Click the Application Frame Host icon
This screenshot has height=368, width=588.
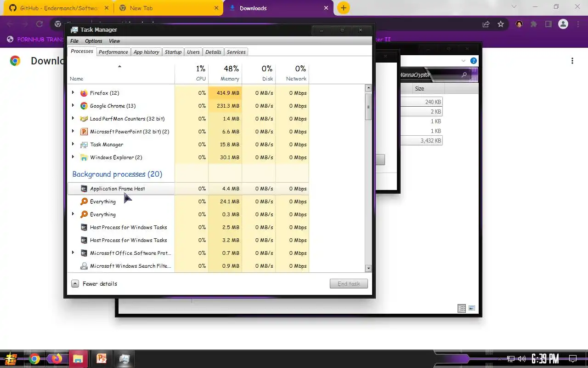coord(84,189)
